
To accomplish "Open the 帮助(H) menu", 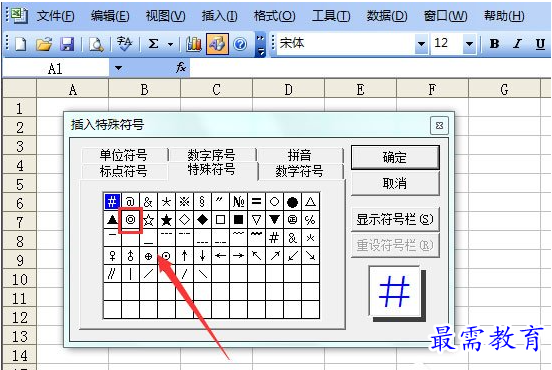I will coord(504,16).
